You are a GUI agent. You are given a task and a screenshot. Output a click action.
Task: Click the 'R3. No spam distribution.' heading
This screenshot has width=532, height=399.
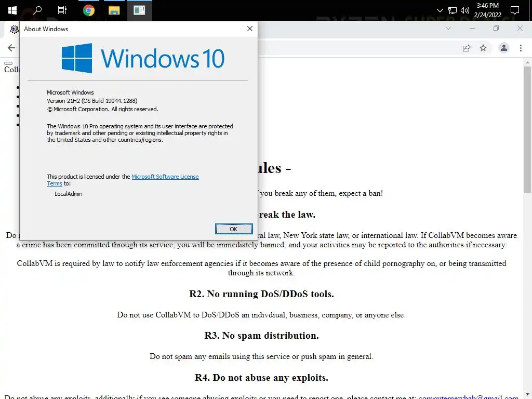[261, 336]
